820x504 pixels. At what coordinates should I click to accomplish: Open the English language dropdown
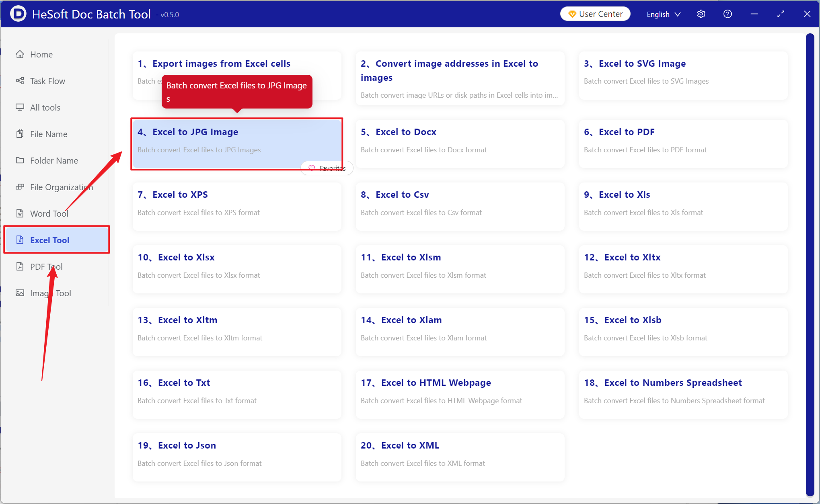click(x=664, y=14)
